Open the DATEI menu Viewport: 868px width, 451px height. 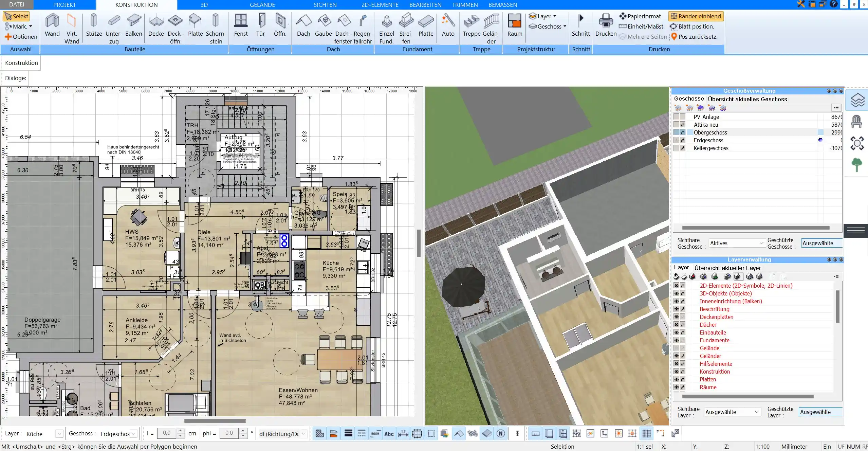pyautogui.click(x=17, y=4)
